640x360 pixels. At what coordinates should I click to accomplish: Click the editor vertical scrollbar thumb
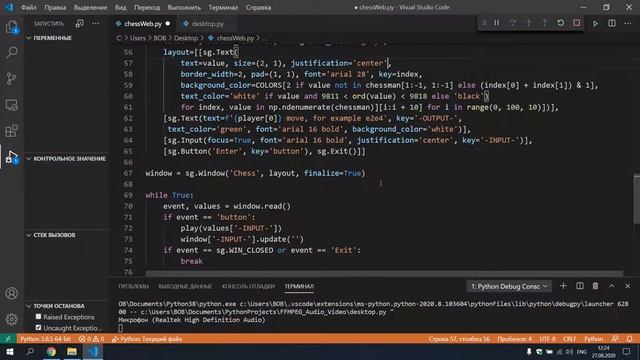(636, 199)
